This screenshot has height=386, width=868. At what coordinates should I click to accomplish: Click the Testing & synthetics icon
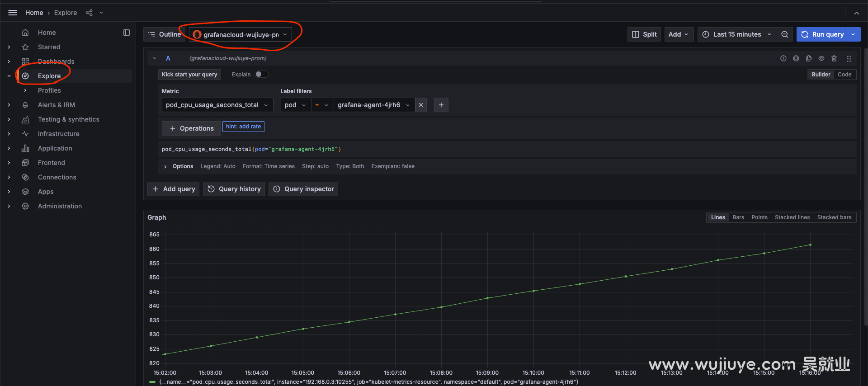pos(25,119)
